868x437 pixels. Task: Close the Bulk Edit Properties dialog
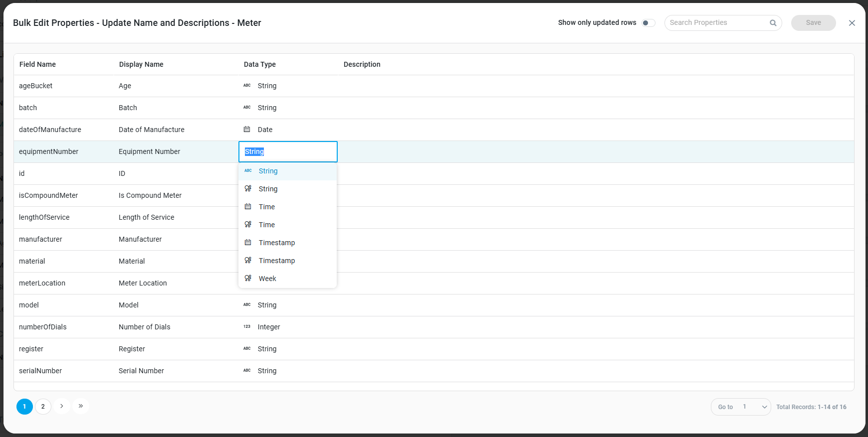(852, 23)
